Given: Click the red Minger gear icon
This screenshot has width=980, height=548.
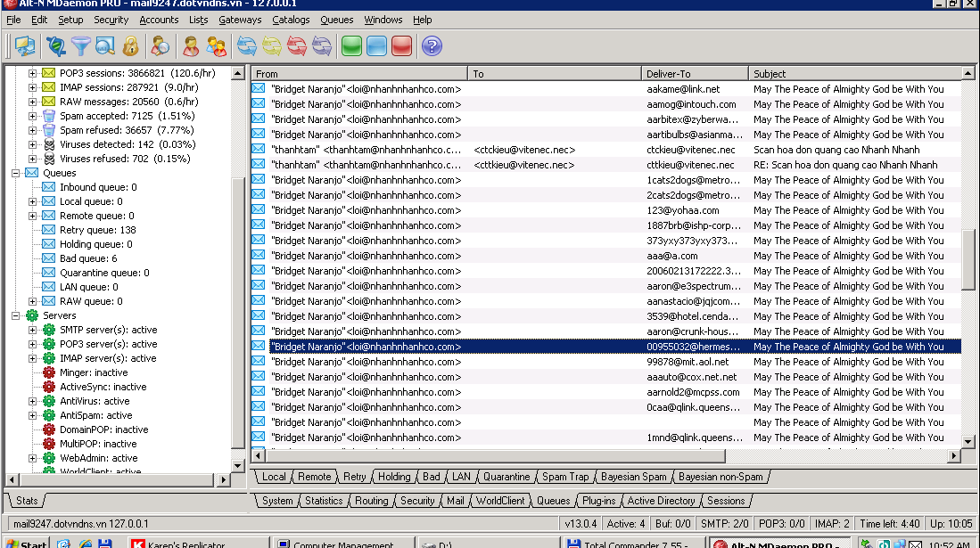Looking at the screenshot, I should [49, 372].
